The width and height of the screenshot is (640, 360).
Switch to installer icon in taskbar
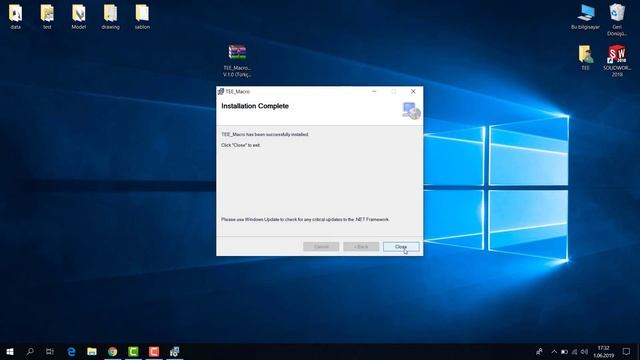coord(175,351)
